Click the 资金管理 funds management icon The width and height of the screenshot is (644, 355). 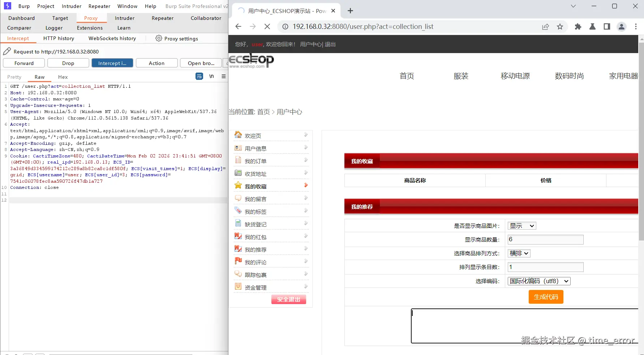click(x=238, y=286)
